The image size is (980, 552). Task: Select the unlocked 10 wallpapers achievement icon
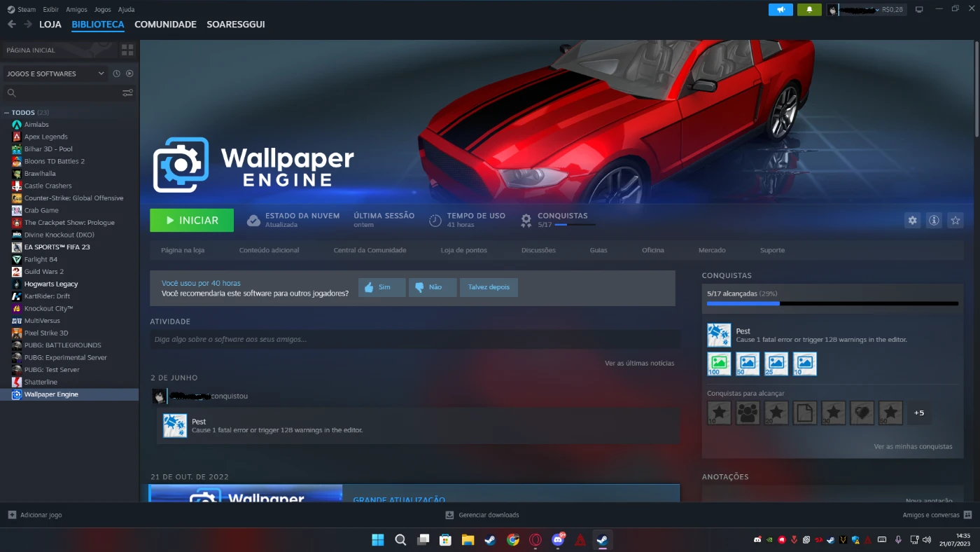point(805,364)
